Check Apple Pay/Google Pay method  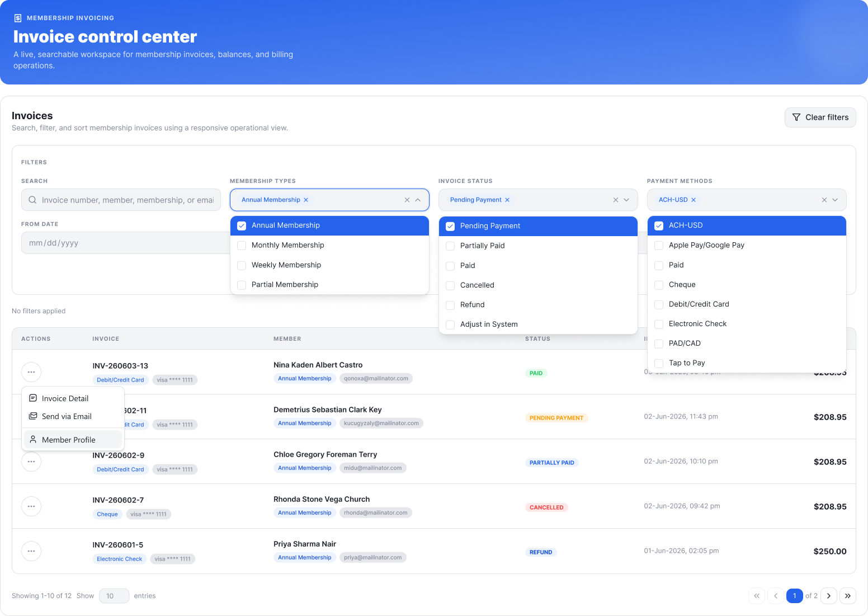point(659,245)
